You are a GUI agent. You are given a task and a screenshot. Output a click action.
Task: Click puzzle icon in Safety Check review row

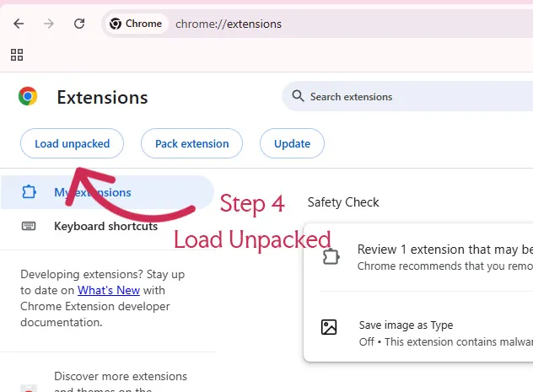(331, 257)
